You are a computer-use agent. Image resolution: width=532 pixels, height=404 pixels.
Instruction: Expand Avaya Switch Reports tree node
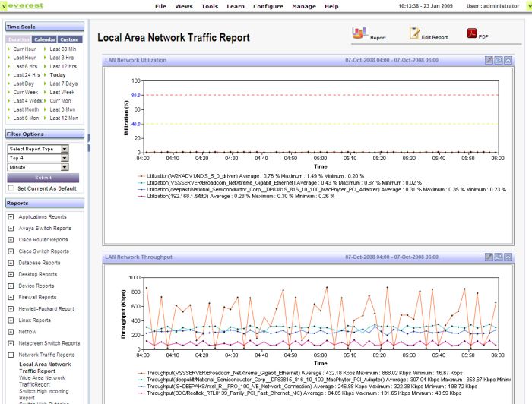tap(11, 229)
